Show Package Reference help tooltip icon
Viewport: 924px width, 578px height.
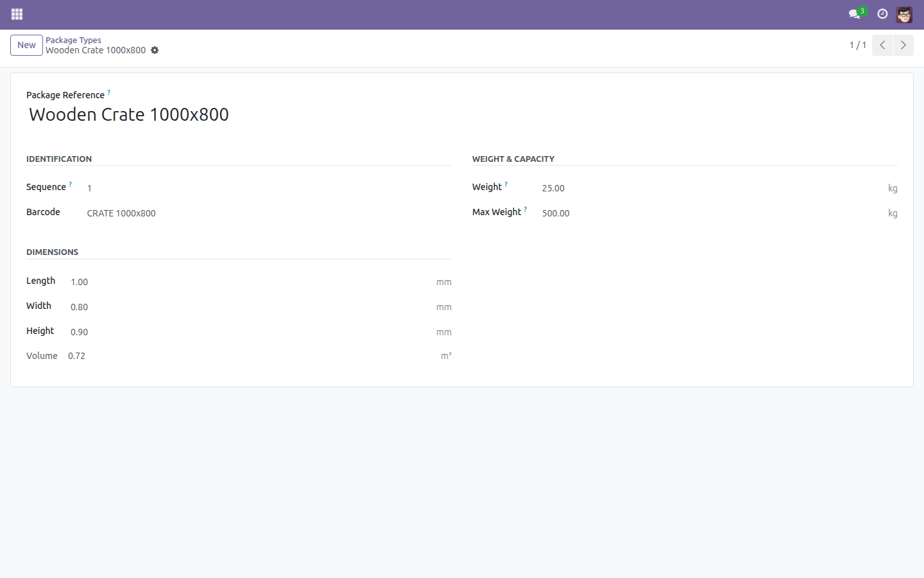point(109,92)
